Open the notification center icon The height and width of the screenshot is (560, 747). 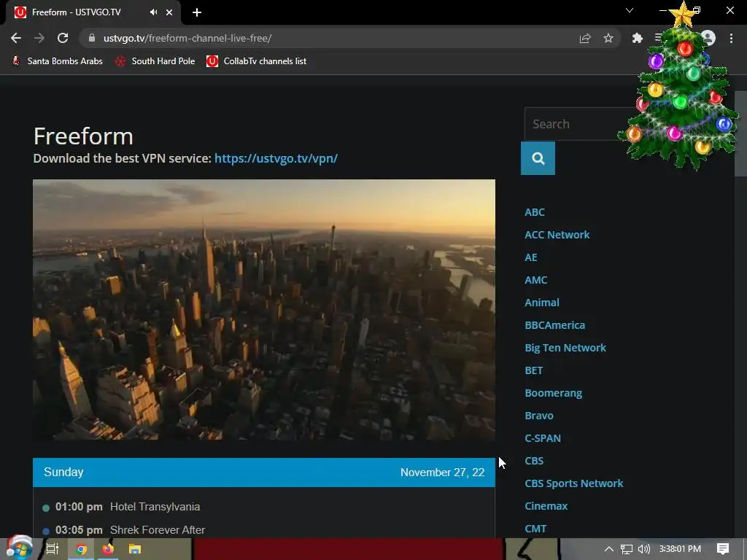click(723, 549)
